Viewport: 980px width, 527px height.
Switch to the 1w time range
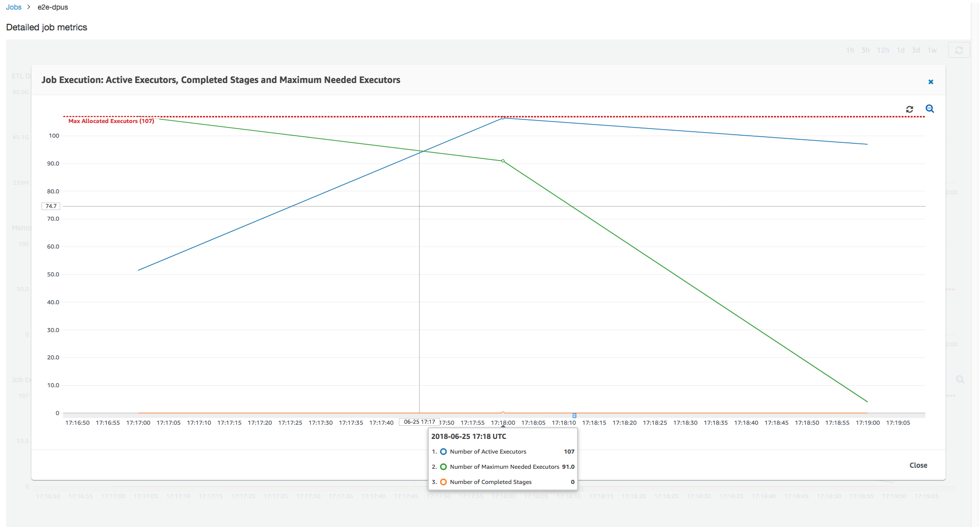pyautogui.click(x=932, y=50)
